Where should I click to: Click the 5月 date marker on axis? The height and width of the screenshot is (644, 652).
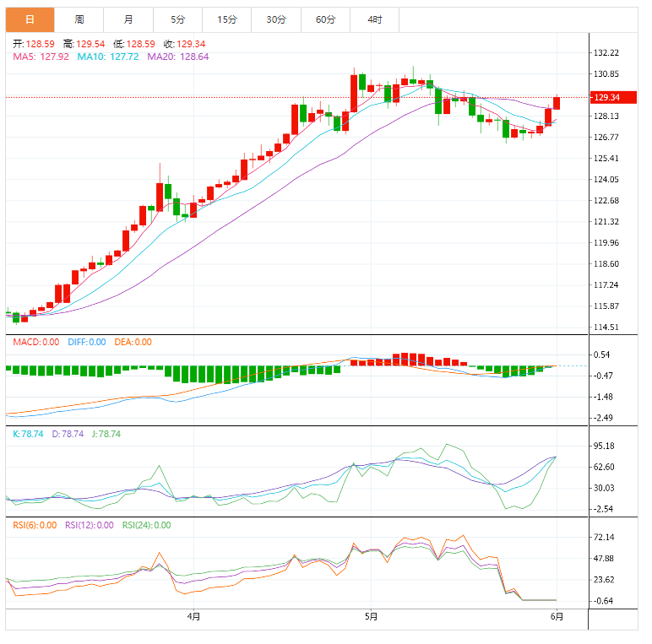click(371, 617)
